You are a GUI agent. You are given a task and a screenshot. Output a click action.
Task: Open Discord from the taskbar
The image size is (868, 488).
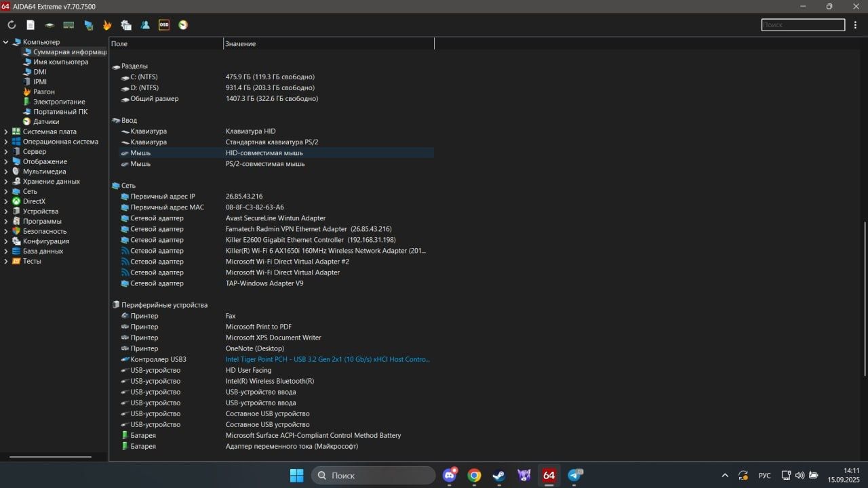click(x=449, y=475)
